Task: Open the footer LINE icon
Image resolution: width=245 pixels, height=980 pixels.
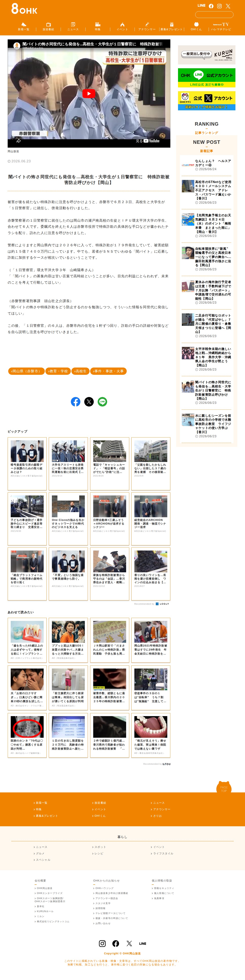Action: tap(143, 944)
